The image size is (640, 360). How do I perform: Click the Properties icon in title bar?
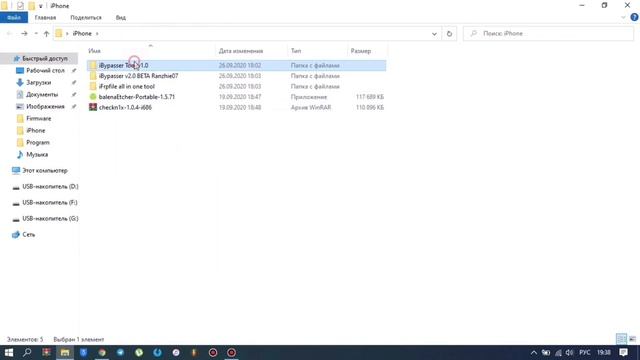click(x=20, y=6)
